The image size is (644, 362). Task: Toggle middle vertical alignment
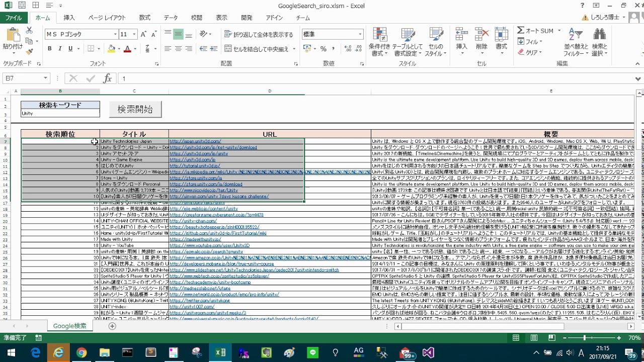[178, 34]
